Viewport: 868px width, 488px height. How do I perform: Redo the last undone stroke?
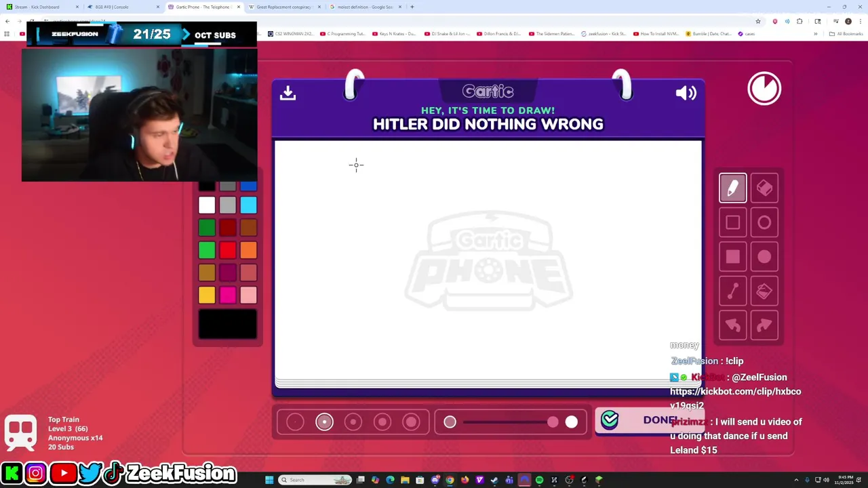coord(764,325)
